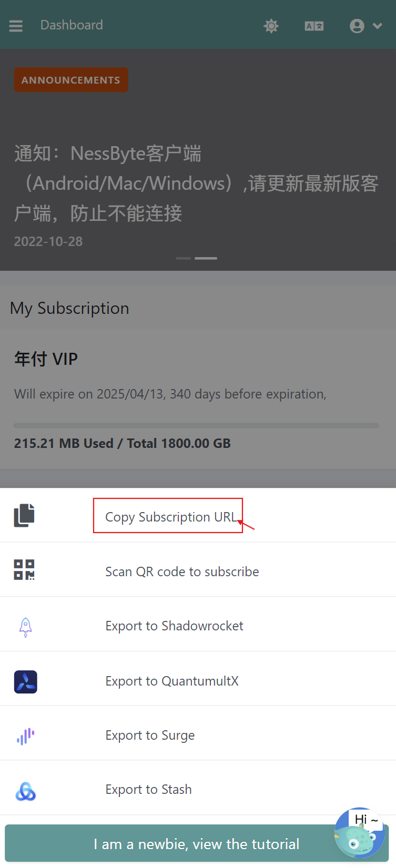Select Scan QR code to subscribe
396x868 pixels.
[x=182, y=571]
